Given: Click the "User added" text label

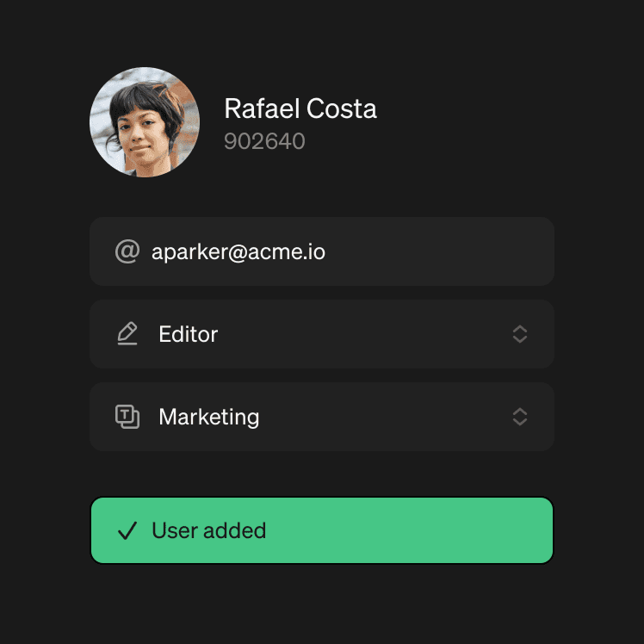Looking at the screenshot, I should point(209,530).
